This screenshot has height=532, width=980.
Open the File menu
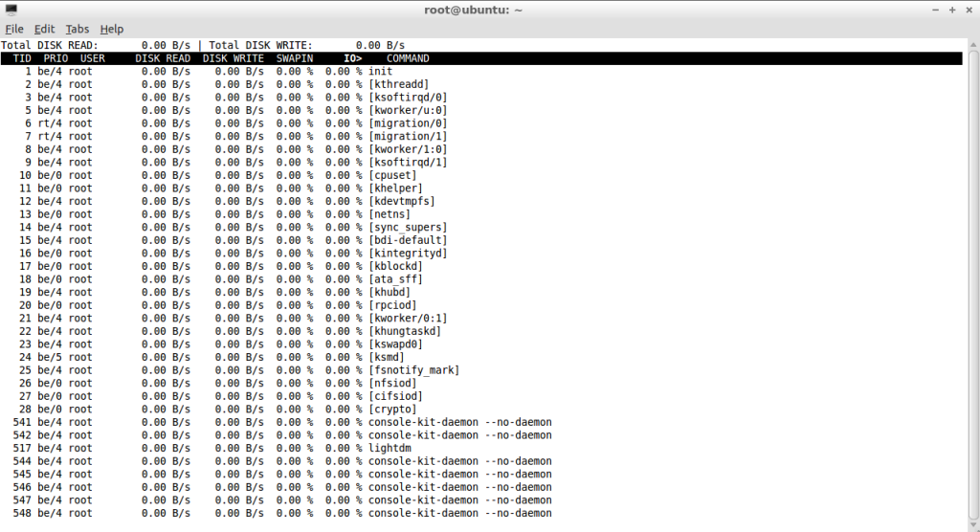coord(13,29)
